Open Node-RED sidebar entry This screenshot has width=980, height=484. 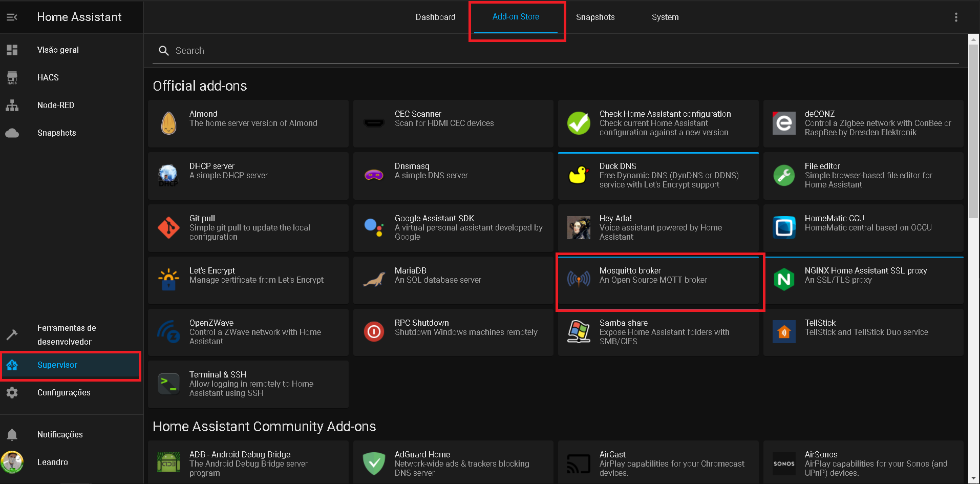pos(71,105)
